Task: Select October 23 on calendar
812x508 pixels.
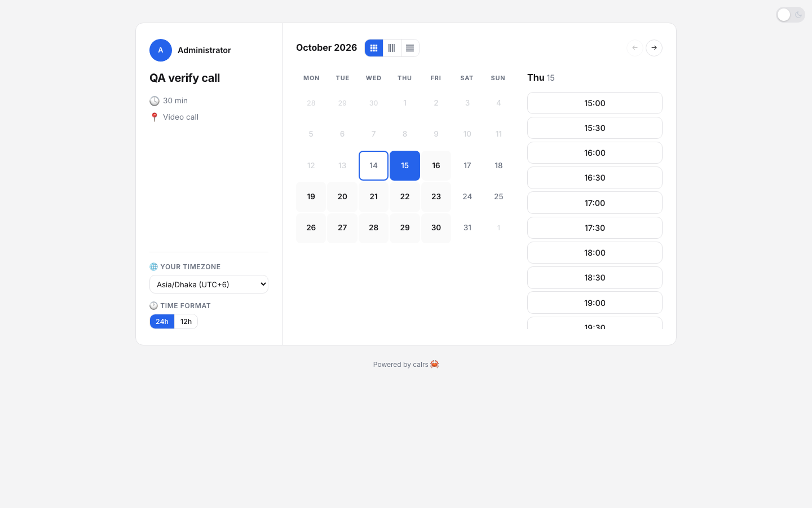Action: click(x=436, y=196)
